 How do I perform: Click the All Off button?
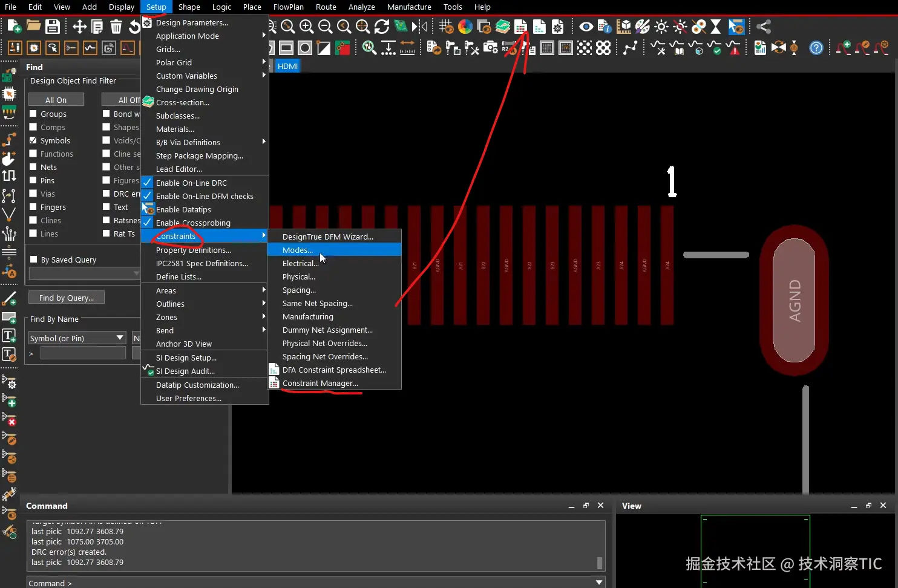[121, 100]
